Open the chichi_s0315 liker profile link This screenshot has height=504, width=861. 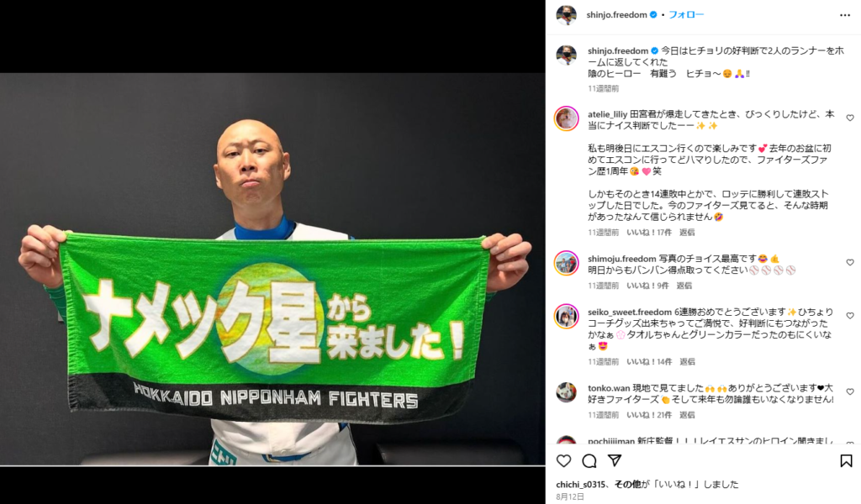[x=580, y=484]
